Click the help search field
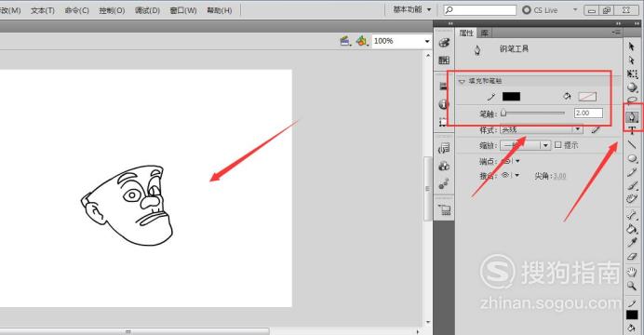Viewport: 644px width, 335px height. 480,10
